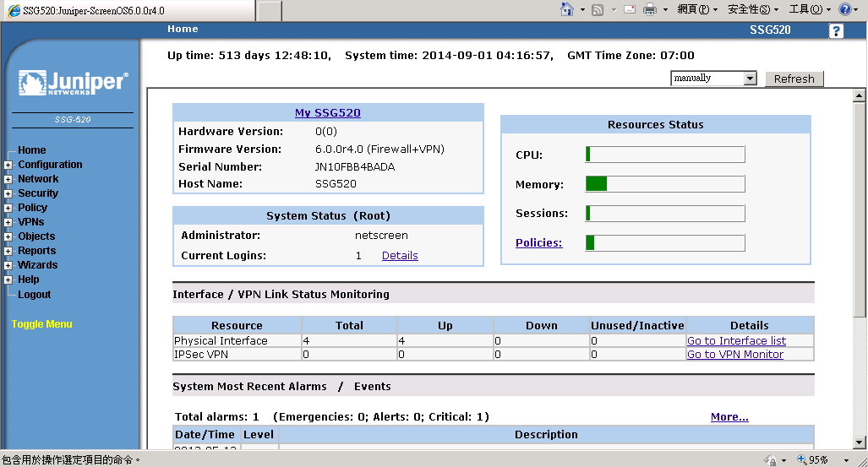Click the security zone icon in status bar
This screenshot has width=868, height=467.
click(770, 459)
